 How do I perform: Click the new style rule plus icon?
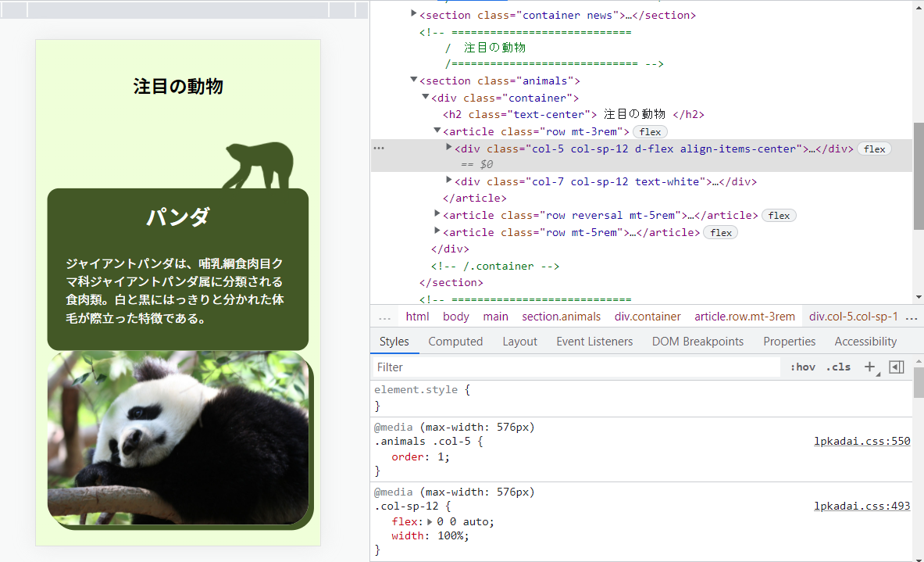pos(870,367)
